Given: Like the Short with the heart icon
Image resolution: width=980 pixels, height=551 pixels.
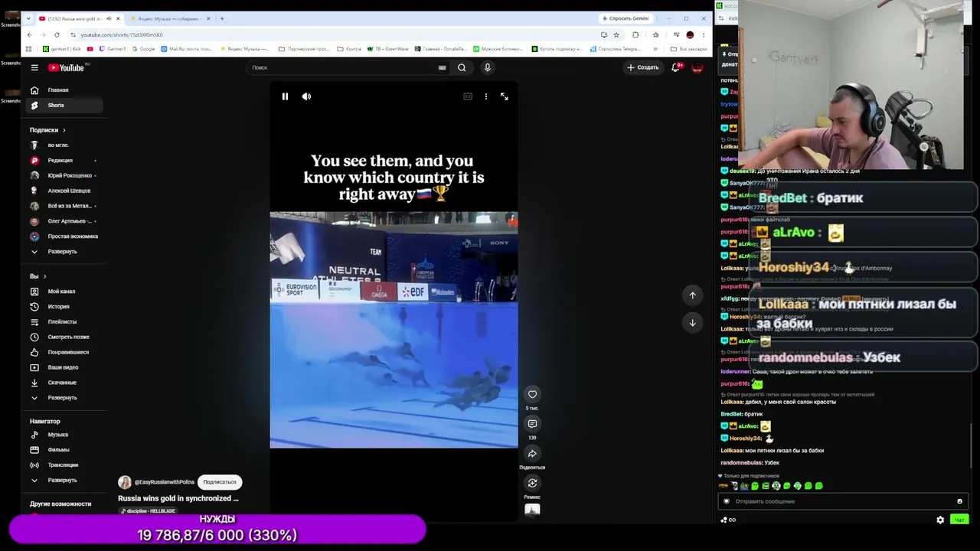Looking at the screenshot, I should pyautogui.click(x=532, y=394).
